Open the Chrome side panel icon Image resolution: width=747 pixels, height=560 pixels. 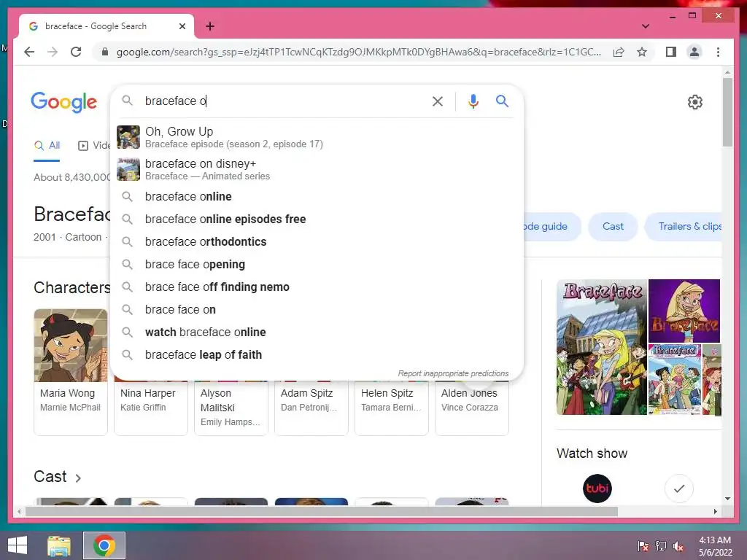click(x=671, y=52)
